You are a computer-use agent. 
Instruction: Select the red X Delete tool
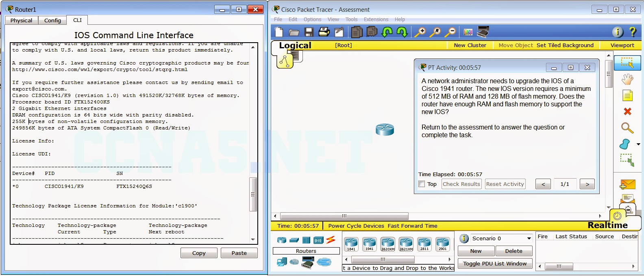pos(627,111)
